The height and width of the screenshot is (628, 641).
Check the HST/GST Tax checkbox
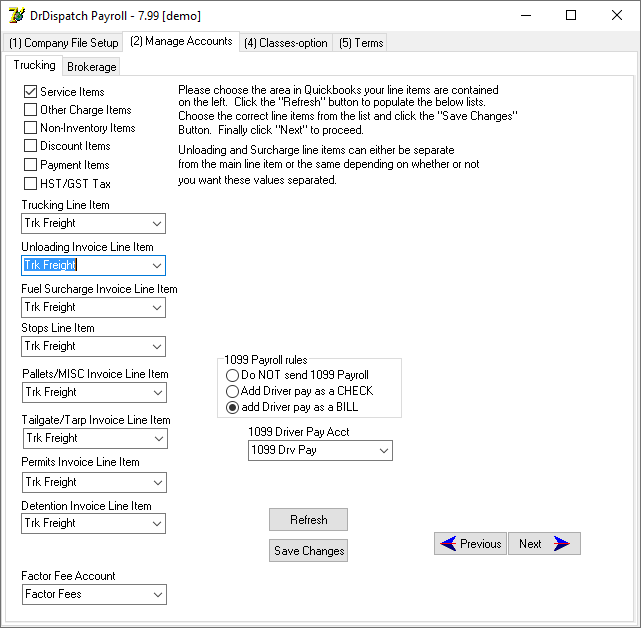click(31, 183)
